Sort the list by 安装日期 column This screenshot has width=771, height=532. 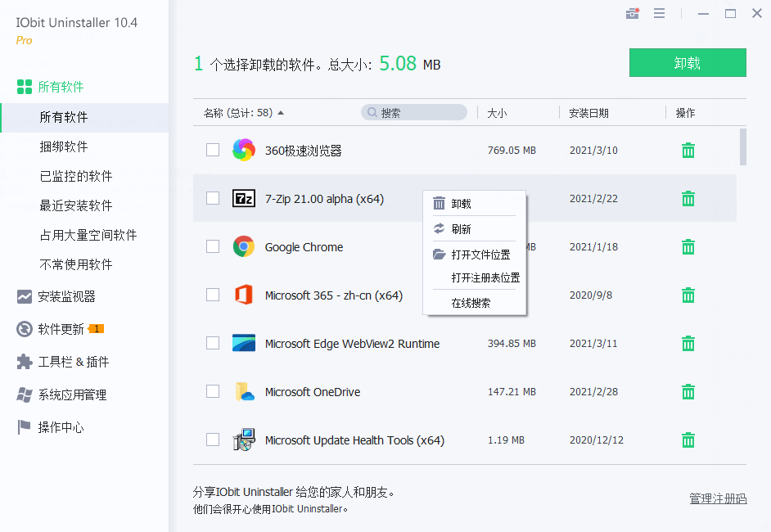pos(589,112)
